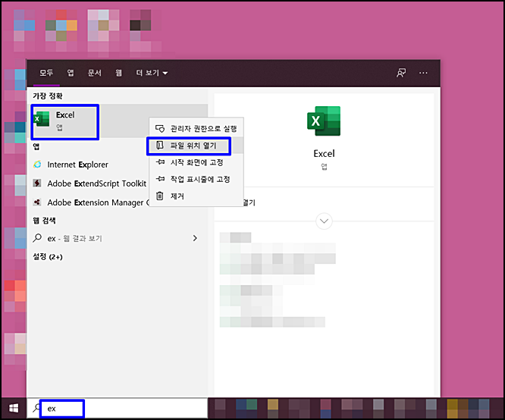Click the taskbar search magnifier icon
Screen dimensions: 505x420
36,409
